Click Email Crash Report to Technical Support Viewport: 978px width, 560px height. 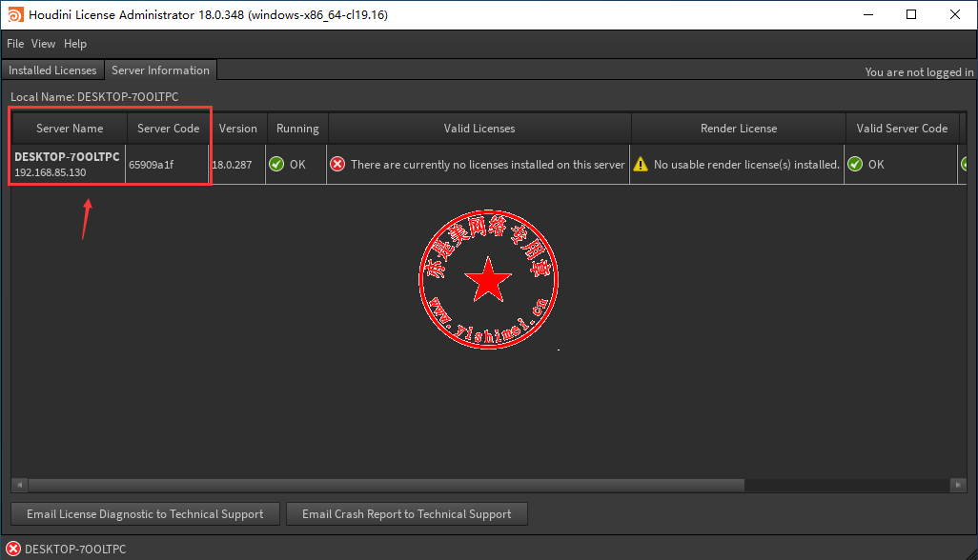tap(407, 514)
